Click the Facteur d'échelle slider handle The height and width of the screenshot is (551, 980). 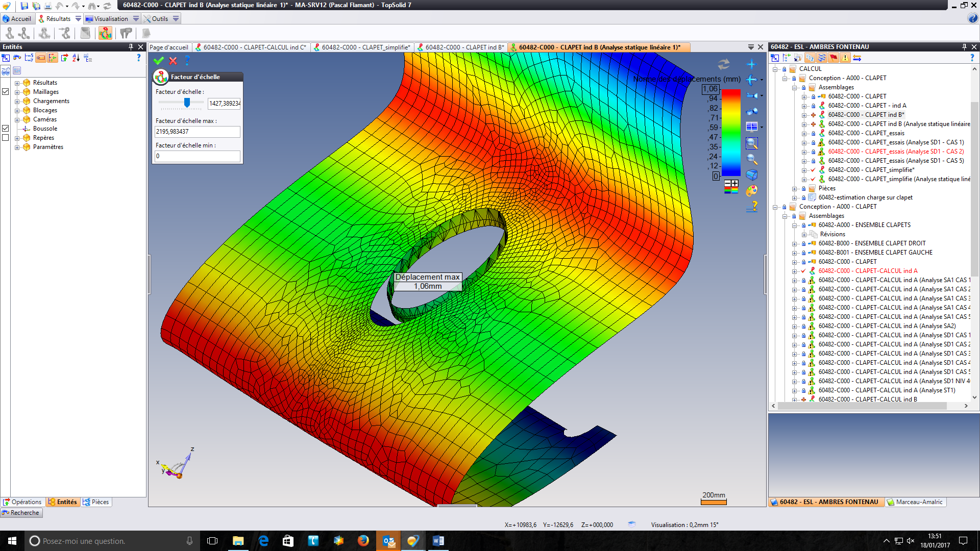(x=187, y=103)
